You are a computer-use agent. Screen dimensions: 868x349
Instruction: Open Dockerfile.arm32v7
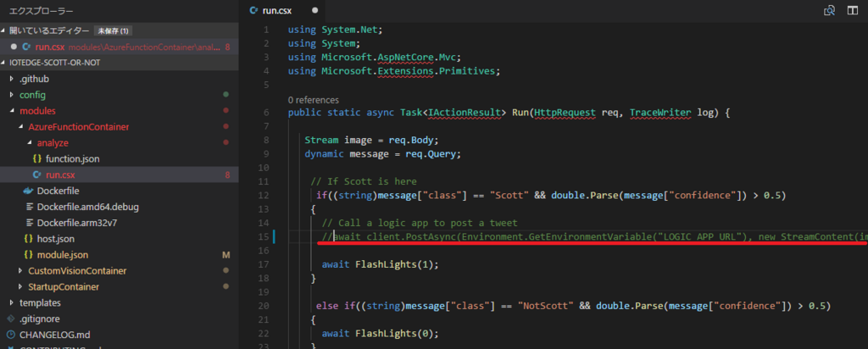click(x=77, y=223)
